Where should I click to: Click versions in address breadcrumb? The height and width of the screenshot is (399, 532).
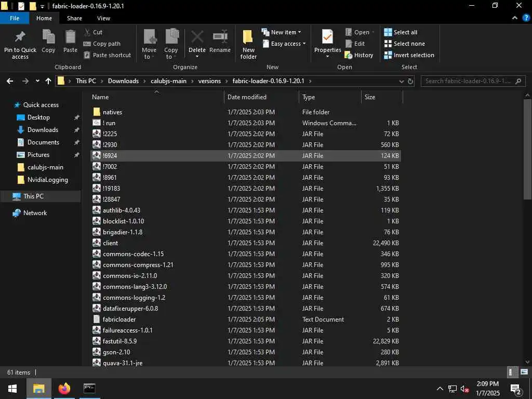coord(209,81)
